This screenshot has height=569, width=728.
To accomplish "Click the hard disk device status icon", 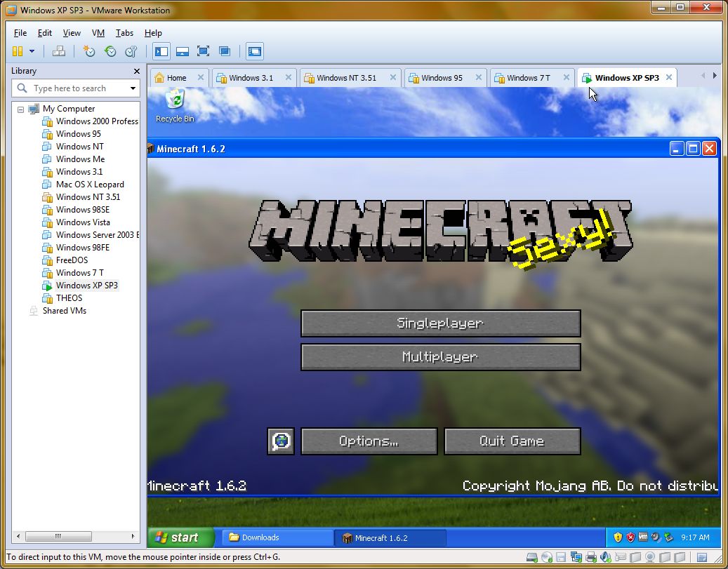I will coord(532,557).
